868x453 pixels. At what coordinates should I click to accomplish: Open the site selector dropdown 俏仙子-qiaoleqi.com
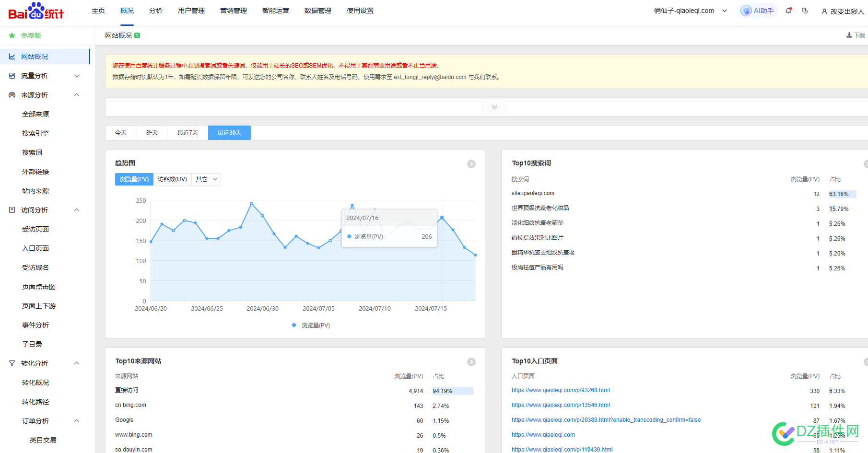pyautogui.click(x=691, y=11)
